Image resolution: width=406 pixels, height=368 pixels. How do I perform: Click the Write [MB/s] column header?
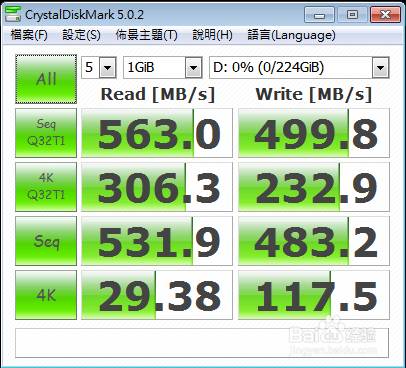(314, 94)
